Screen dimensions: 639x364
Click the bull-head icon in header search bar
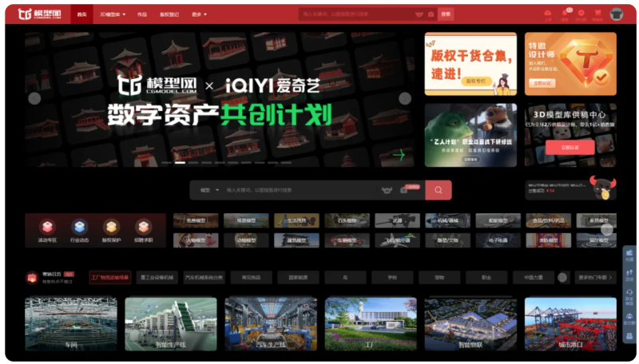tap(419, 14)
